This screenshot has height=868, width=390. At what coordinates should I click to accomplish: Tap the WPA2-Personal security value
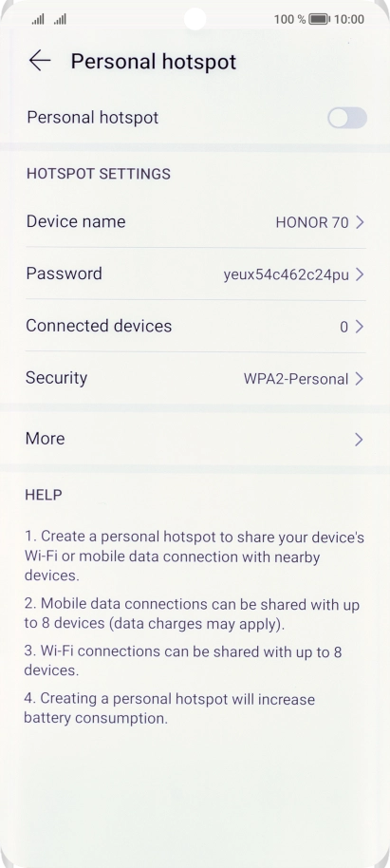pos(296,379)
